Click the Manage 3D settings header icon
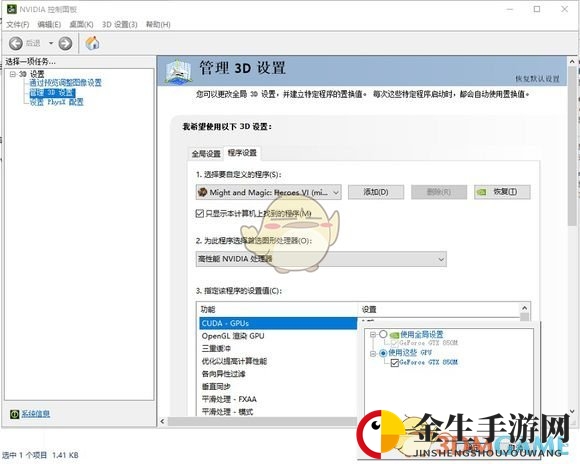580x464 pixels. pos(179,71)
